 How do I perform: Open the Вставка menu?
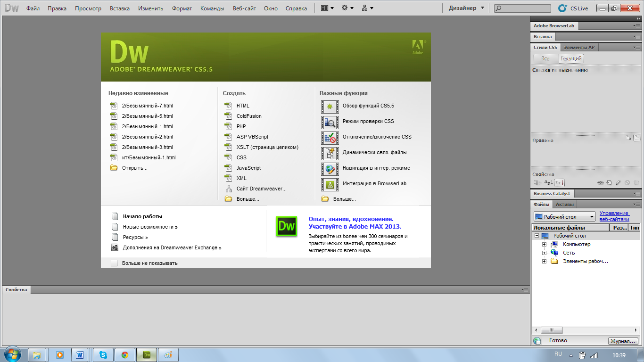pos(120,8)
